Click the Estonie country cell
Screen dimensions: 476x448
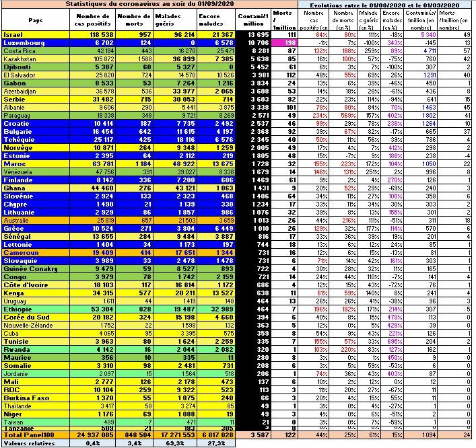[x=36, y=156]
